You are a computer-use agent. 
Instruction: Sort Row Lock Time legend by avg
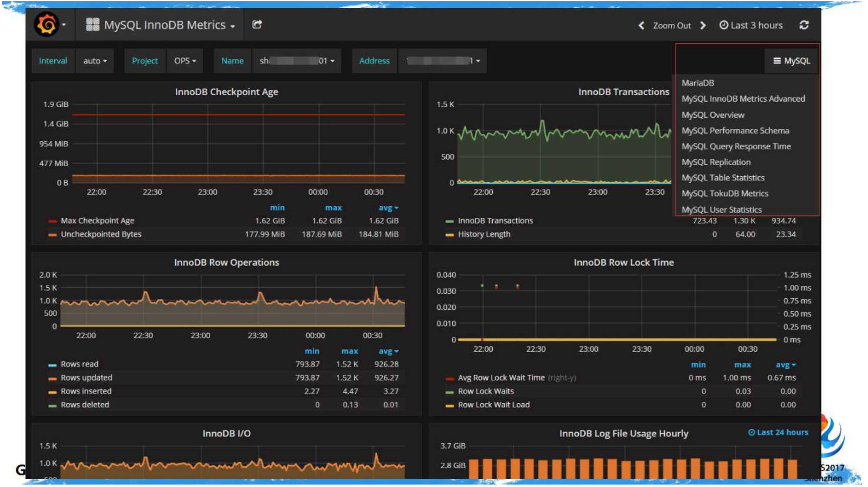(x=785, y=365)
